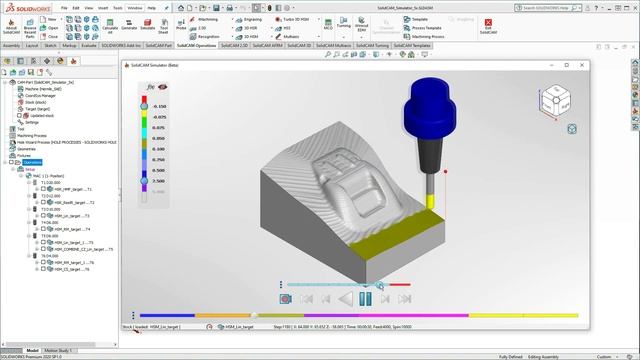Switch to SolidCAM 2.5D tab
The width and height of the screenshot is (640, 360).
234,46
